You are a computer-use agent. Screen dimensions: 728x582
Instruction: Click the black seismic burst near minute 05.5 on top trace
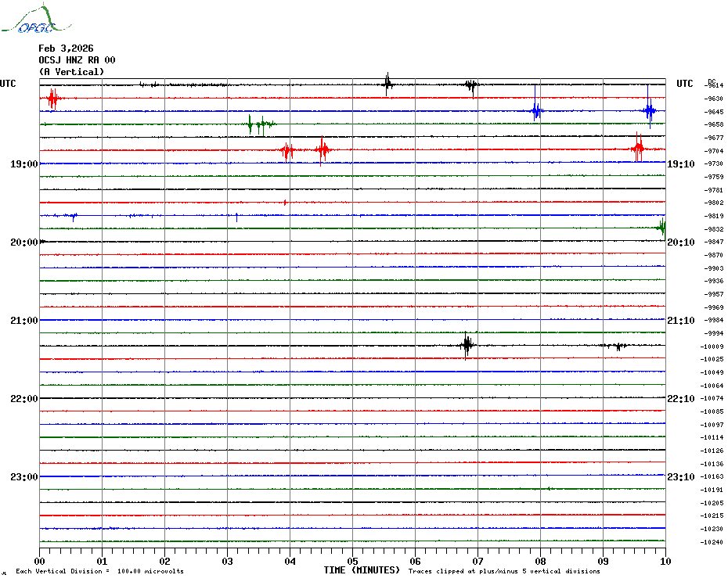[387, 84]
